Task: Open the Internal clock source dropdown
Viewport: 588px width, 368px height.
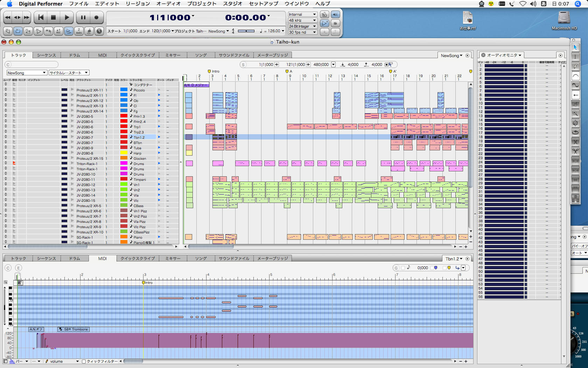Action: point(302,14)
